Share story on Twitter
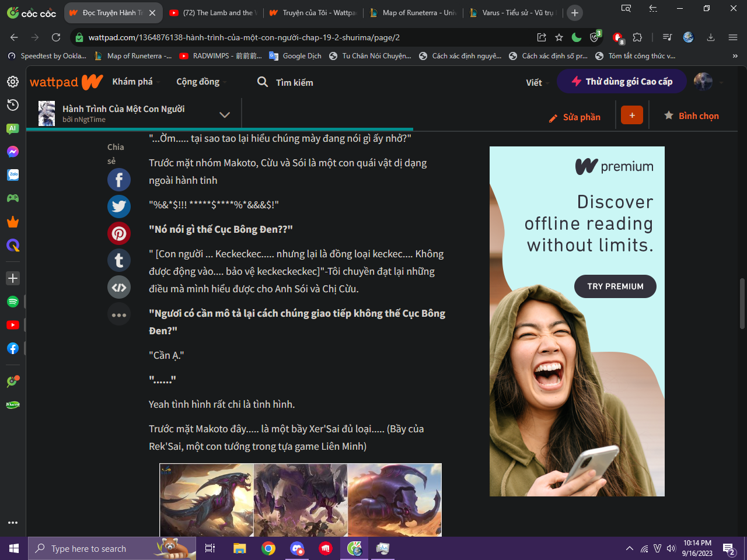Viewport: 747px width, 560px height. pyautogui.click(x=119, y=206)
